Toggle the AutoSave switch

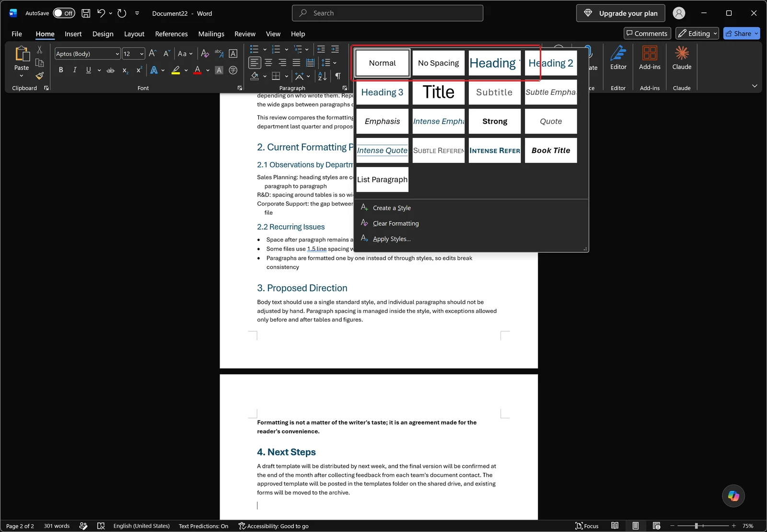point(64,13)
